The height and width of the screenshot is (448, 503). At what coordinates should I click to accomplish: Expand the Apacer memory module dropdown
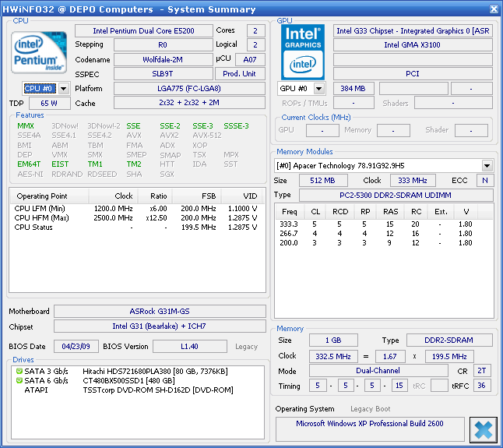tap(487, 165)
